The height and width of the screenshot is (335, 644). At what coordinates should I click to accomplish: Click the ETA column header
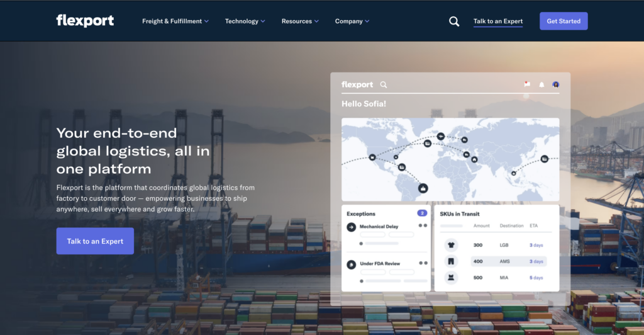(x=533, y=225)
